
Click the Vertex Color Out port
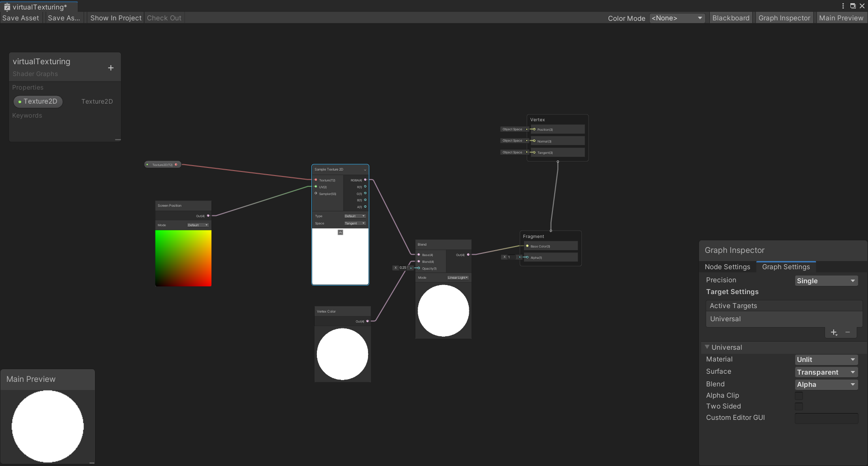368,321
